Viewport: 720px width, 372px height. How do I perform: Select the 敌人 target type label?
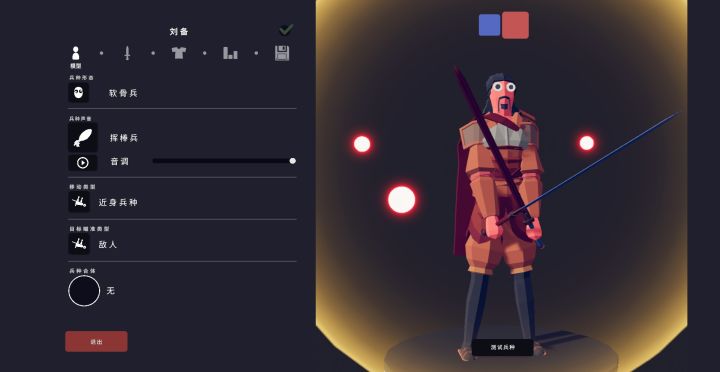[x=108, y=244]
